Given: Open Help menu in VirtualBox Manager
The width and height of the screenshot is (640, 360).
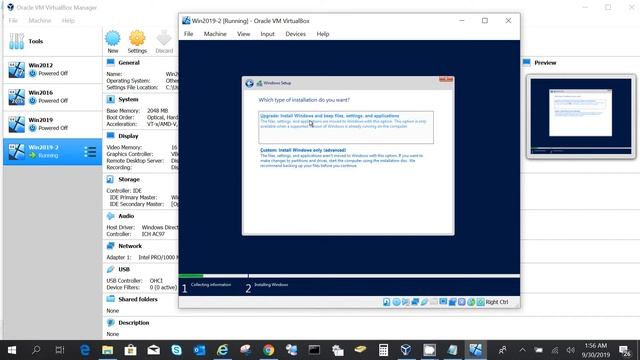Looking at the screenshot, I should click(x=68, y=20).
